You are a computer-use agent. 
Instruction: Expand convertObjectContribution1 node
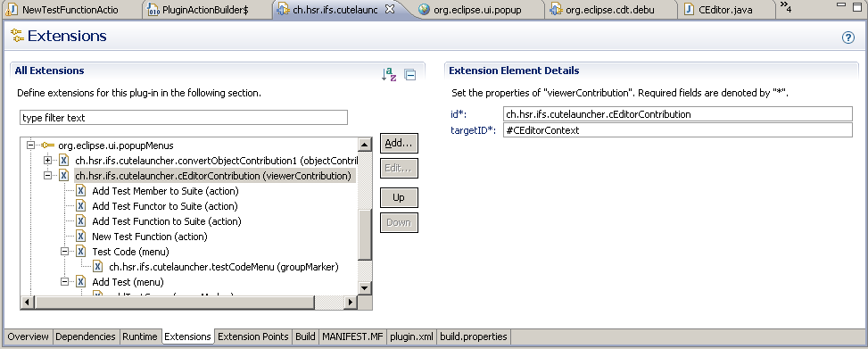(47, 161)
